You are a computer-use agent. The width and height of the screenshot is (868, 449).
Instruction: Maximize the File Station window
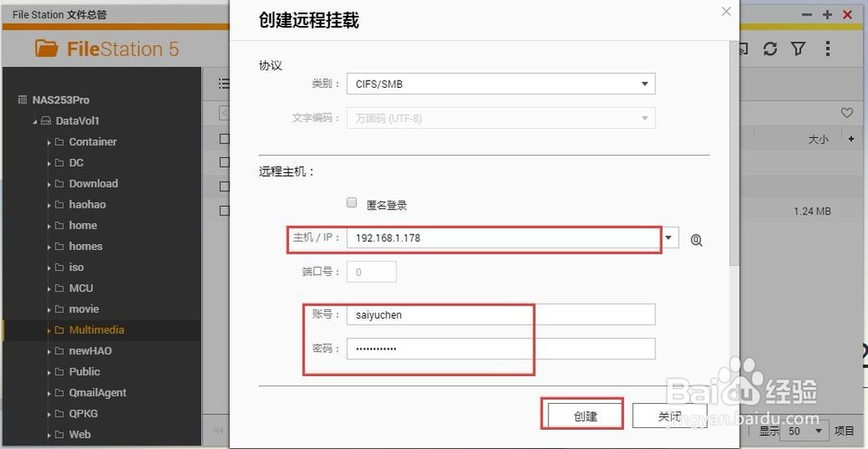pyautogui.click(x=827, y=15)
